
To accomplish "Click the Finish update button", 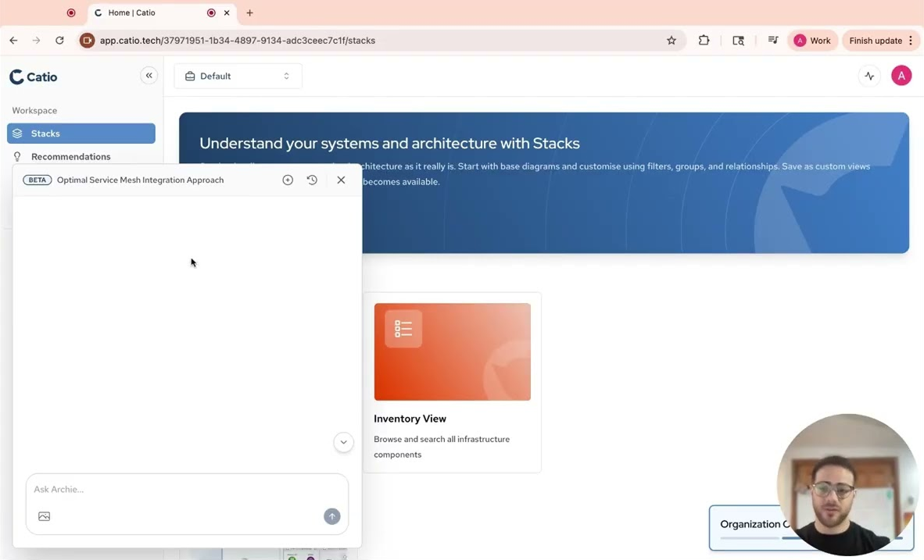I will tap(876, 41).
